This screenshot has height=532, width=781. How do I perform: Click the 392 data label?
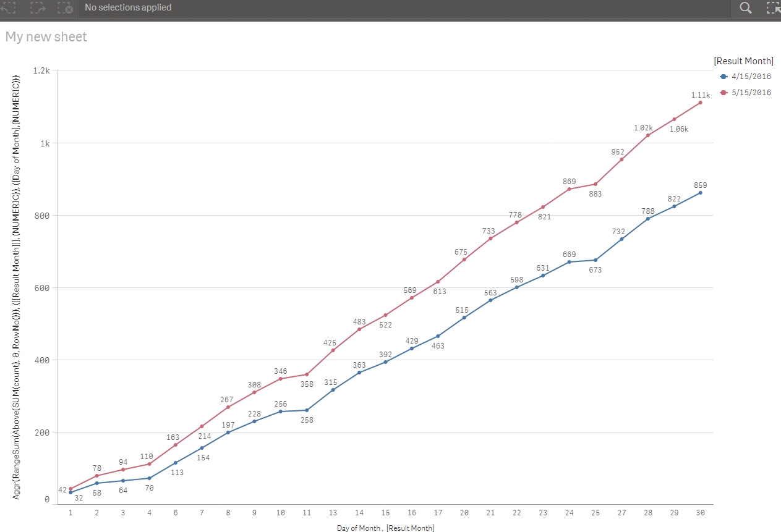(386, 355)
